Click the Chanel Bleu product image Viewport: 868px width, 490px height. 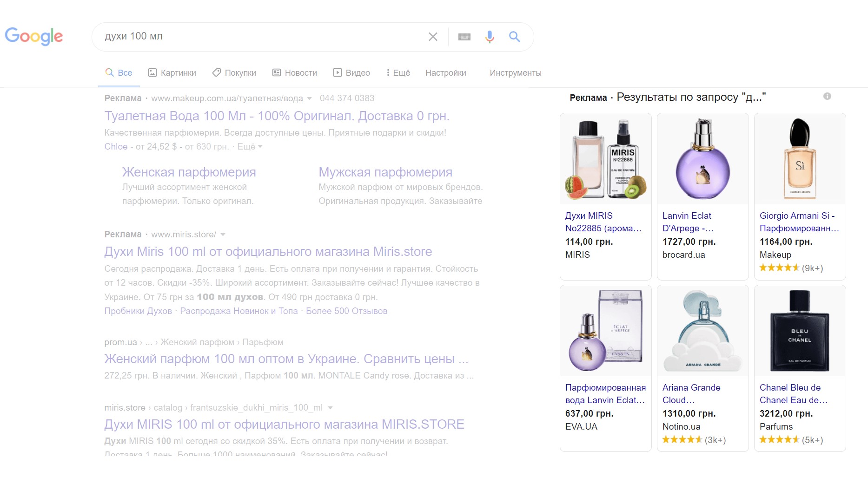(799, 331)
